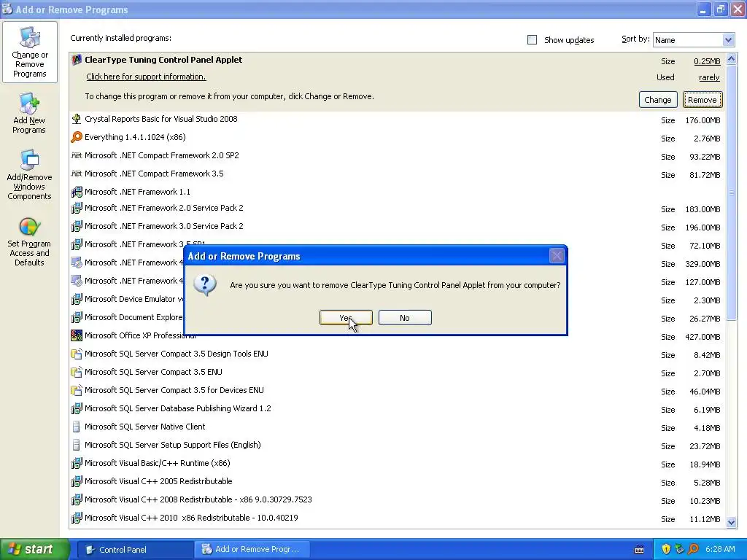Select Everything 1.4.1.1024 (x86) entry
747x560 pixels.
tap(398, 138)
